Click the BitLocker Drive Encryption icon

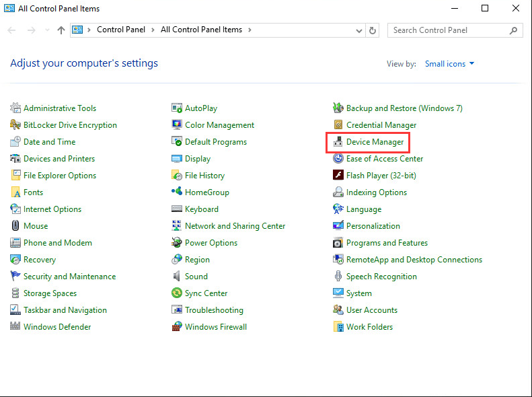click(x=15, y=125)
